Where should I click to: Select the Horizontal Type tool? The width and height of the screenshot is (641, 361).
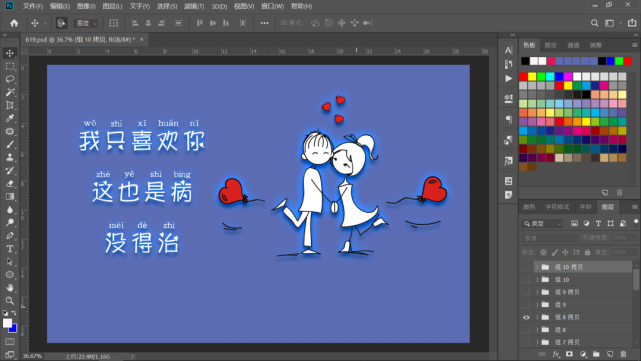pyautogui.click(x=10, y=249)
